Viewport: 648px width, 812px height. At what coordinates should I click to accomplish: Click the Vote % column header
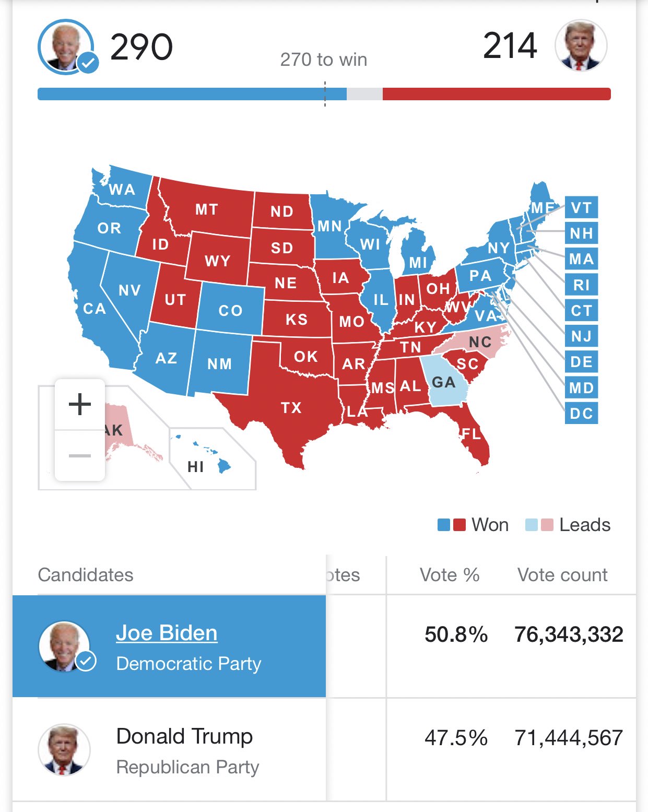coord(450,575)
